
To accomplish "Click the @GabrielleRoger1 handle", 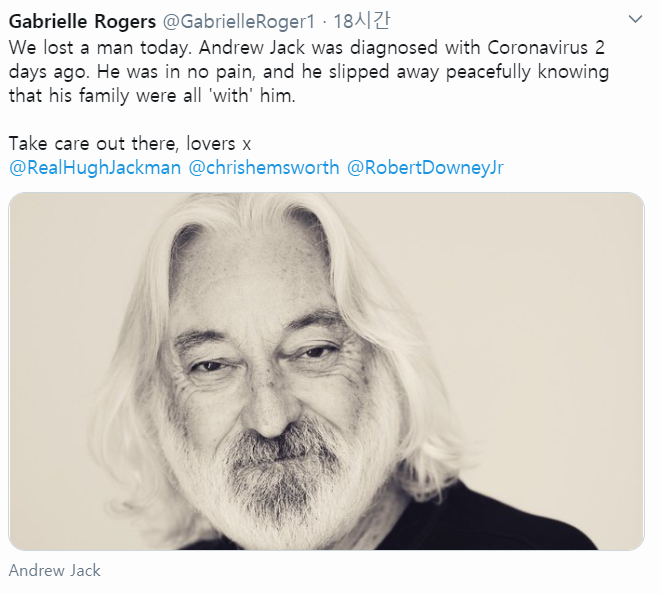I will click(239, 22).
